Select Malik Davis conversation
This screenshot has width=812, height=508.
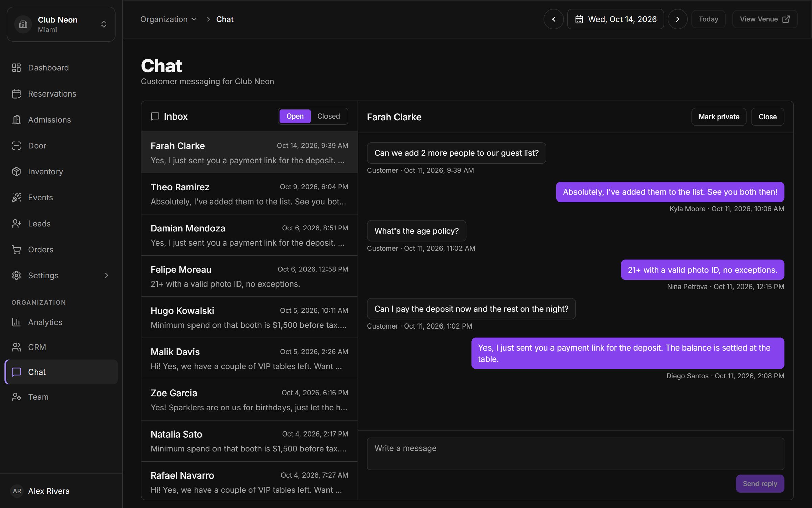(249, 359)
